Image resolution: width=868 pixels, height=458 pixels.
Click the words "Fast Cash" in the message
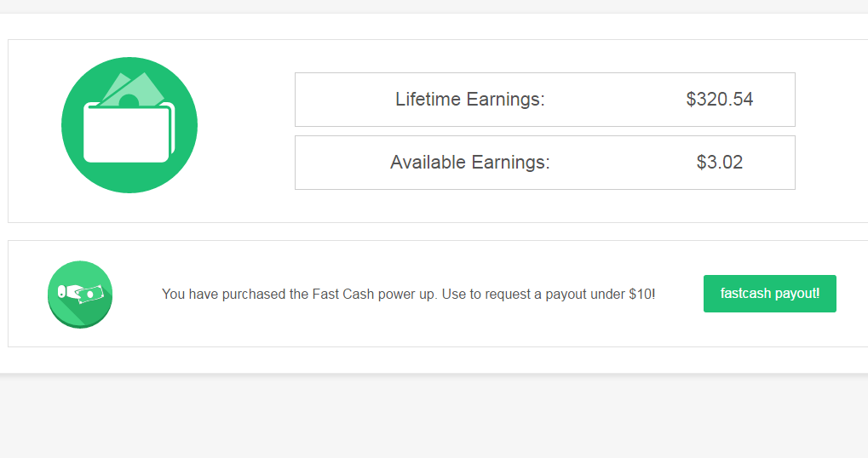pos(334,295)
